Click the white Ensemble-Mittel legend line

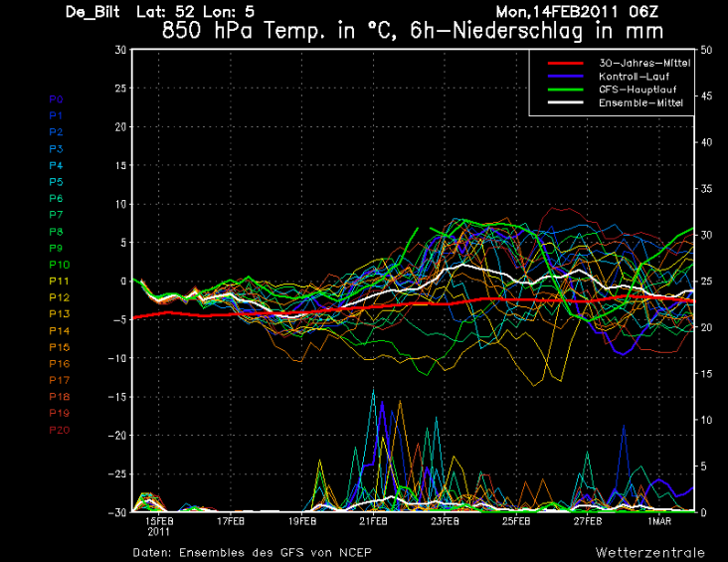(566, 102)
